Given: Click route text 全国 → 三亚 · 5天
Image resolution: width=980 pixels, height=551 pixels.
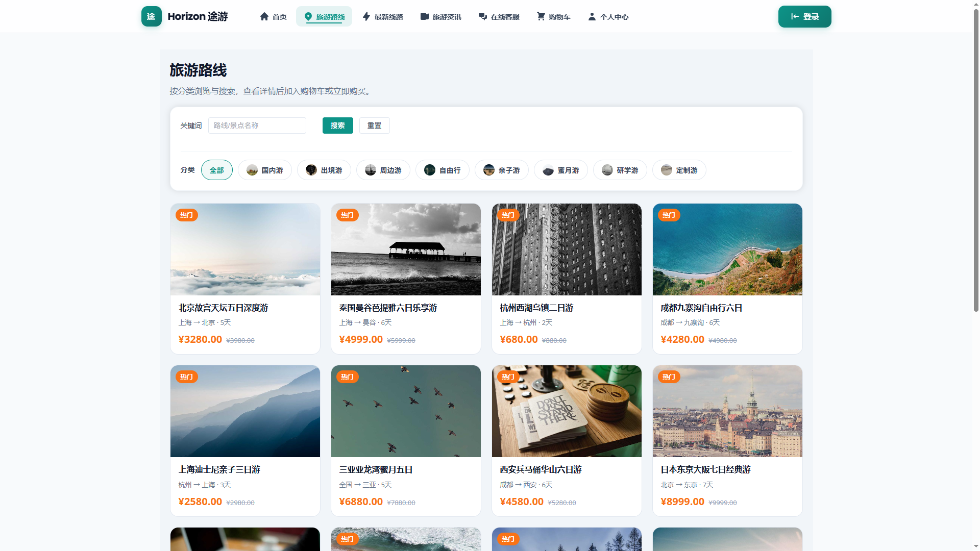Looking at the screenshot, I should coord(365,485).
